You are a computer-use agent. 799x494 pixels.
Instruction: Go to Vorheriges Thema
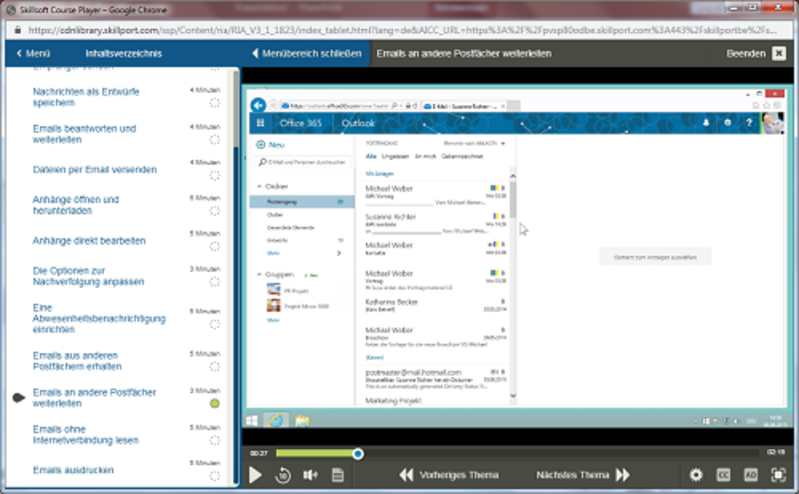pyautogui.click(x=448, y=475)
